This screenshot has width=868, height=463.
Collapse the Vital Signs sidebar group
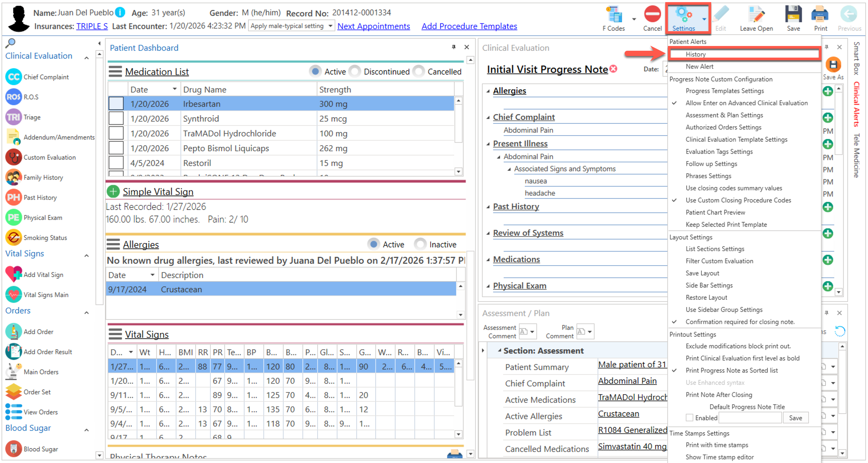87,255
